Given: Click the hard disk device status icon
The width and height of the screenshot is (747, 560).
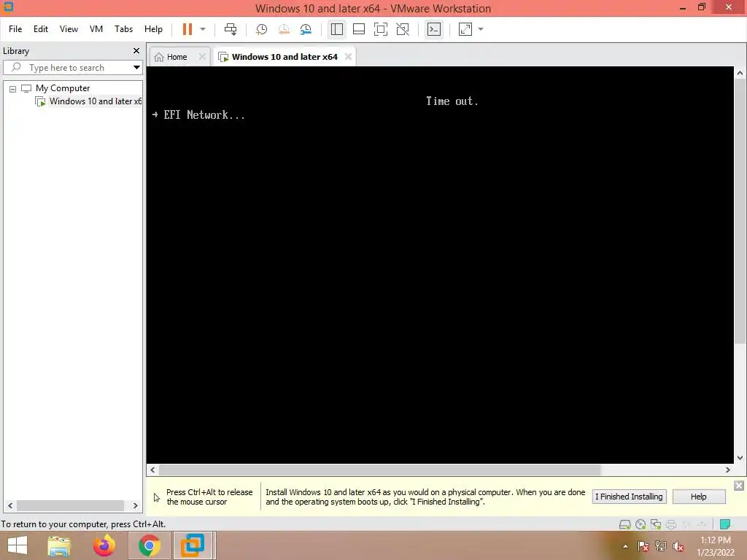Looking at the screenshot, I should click(x=624, y=525).
